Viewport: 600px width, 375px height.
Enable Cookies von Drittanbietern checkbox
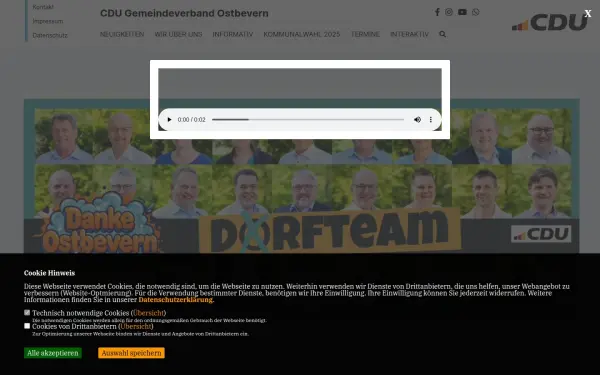point(27,326)
